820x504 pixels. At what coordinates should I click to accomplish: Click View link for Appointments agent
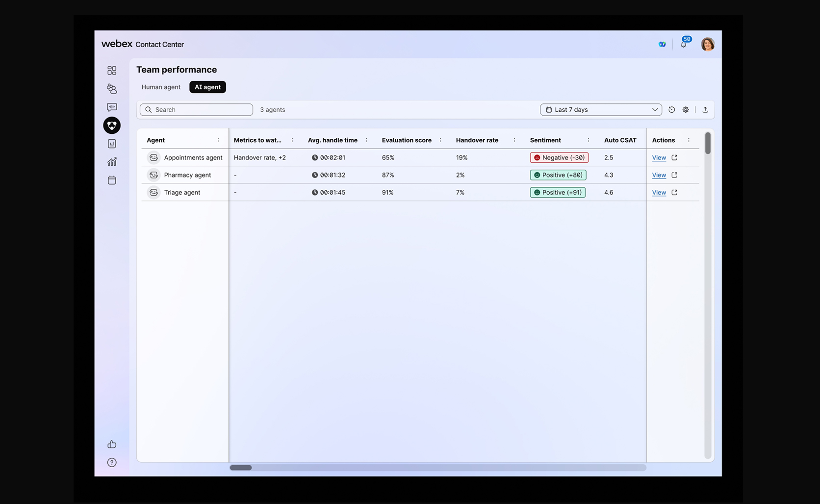(659, 158)
